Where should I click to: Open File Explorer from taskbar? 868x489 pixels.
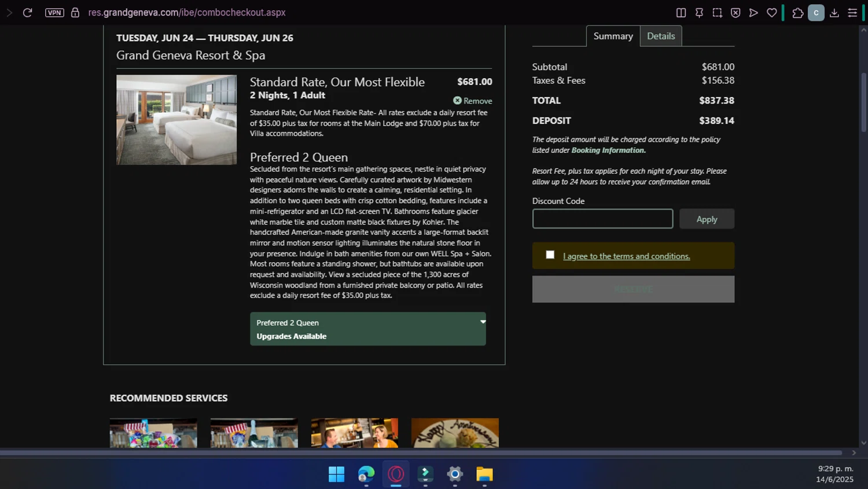(484, 474)
